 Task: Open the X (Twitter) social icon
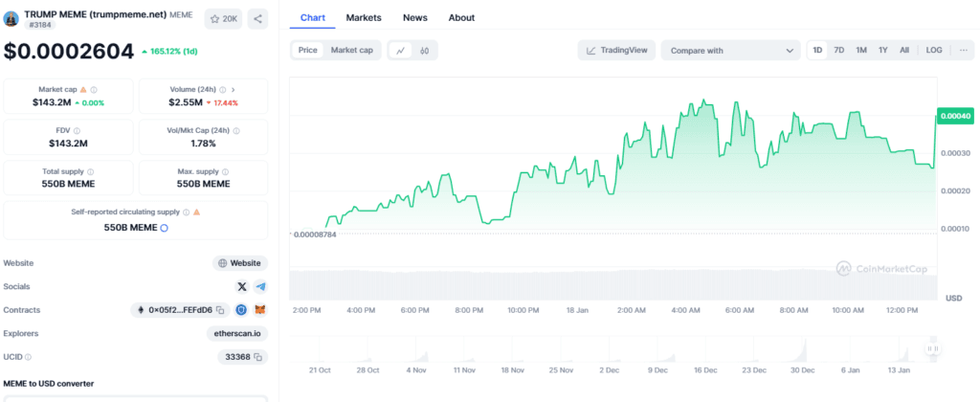[242, 286]
